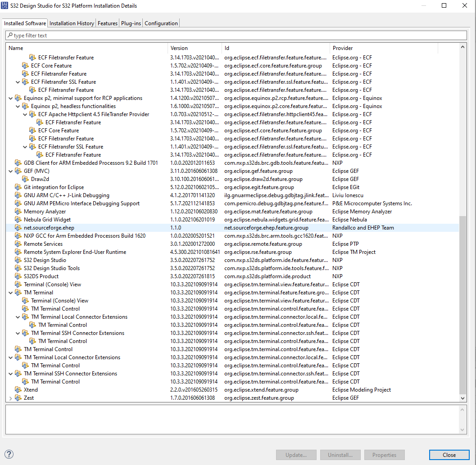Viewport: 476px width, 465px height.
Task: Click the icon next to Zest
Action: coord(18,397)
